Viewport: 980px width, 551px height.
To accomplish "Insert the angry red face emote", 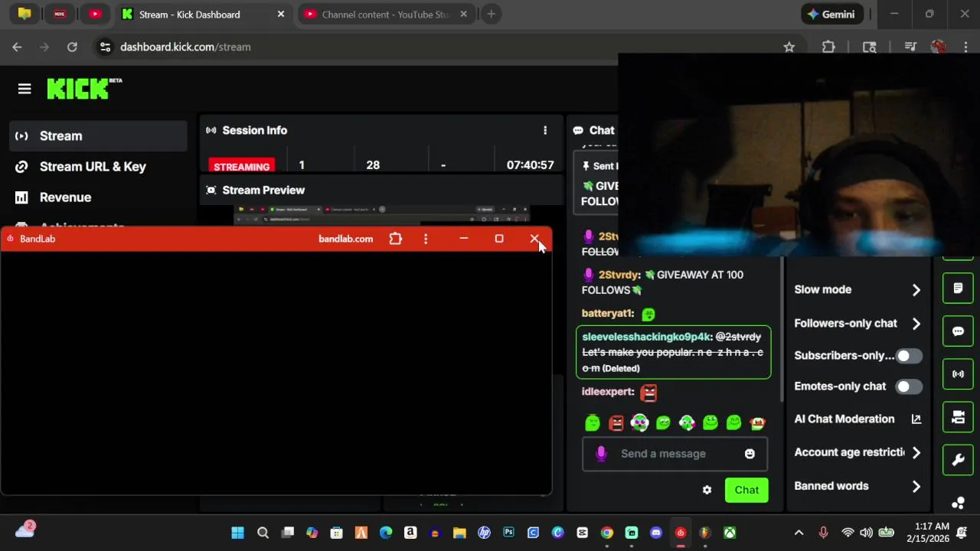I will click(616, 422).
